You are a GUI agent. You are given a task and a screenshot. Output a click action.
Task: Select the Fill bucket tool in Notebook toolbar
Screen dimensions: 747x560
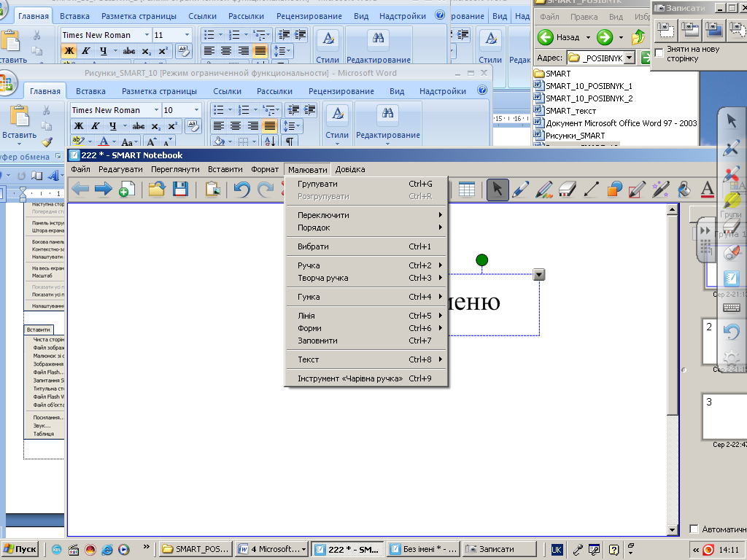684,190
